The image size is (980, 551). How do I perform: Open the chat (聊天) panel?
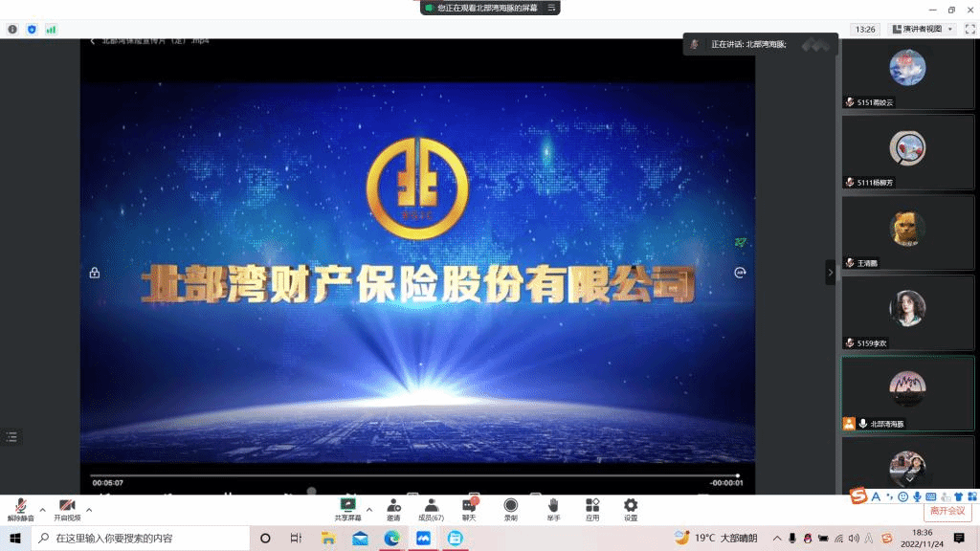pyautogui.click(x=469, y=507)
